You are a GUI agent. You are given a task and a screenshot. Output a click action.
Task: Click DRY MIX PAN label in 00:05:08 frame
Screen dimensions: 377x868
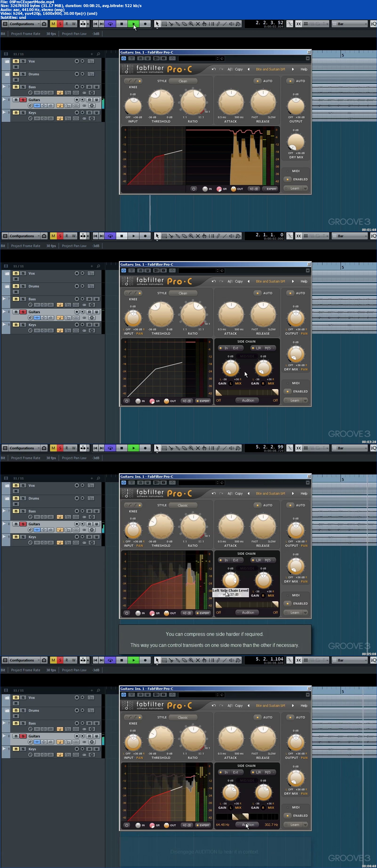[x=296, y=581]
